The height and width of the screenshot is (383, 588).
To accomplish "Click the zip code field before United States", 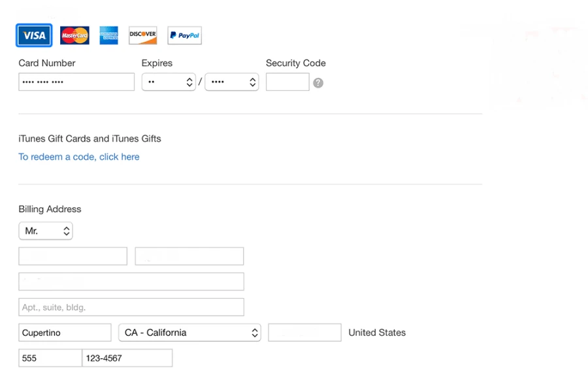I will click(304, 333).
